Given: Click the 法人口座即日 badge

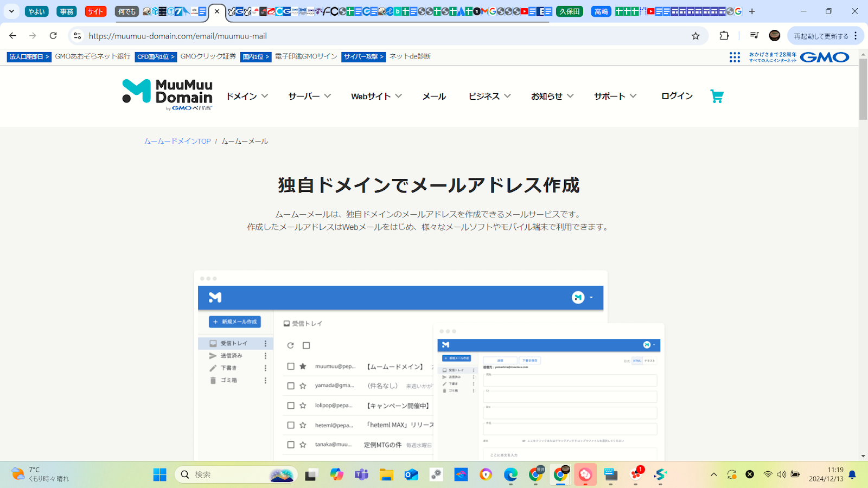Looking at the screenshot, I should (x=29, y=57).
